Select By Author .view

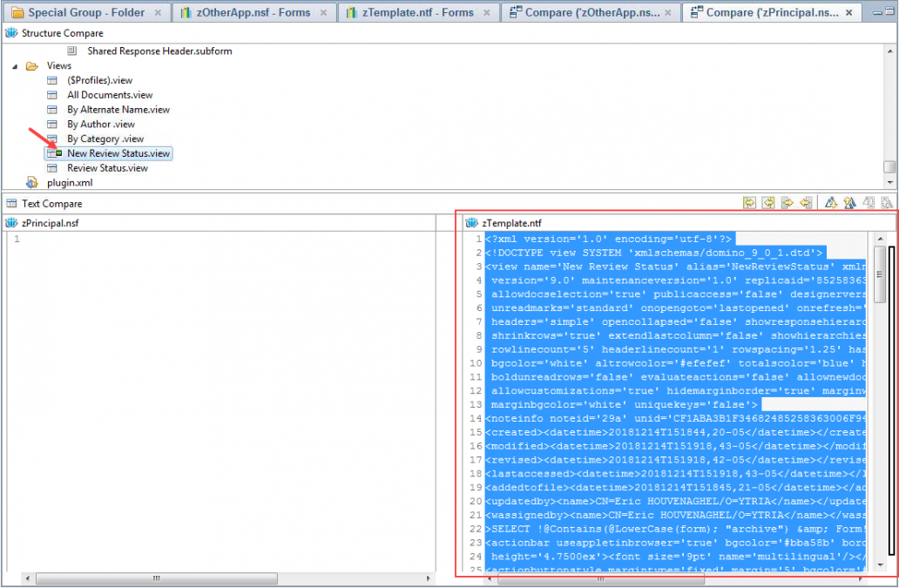101,125
